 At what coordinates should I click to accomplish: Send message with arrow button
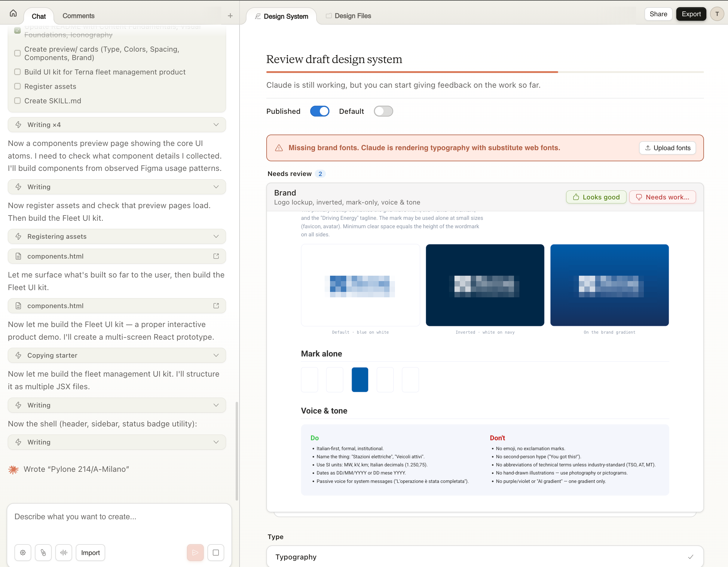(195, 552)
